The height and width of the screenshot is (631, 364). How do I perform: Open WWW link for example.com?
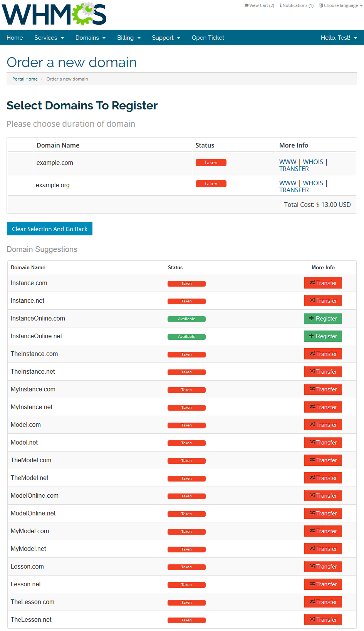click(x=288, y=162)
